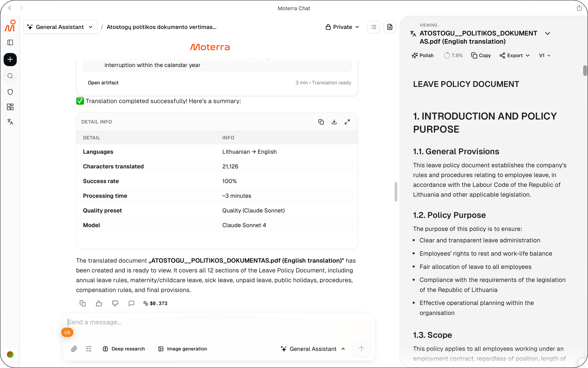Viewport: 588px width, 368px height.
Task: Toggle Image generation mode
Action: pos(183,349)
